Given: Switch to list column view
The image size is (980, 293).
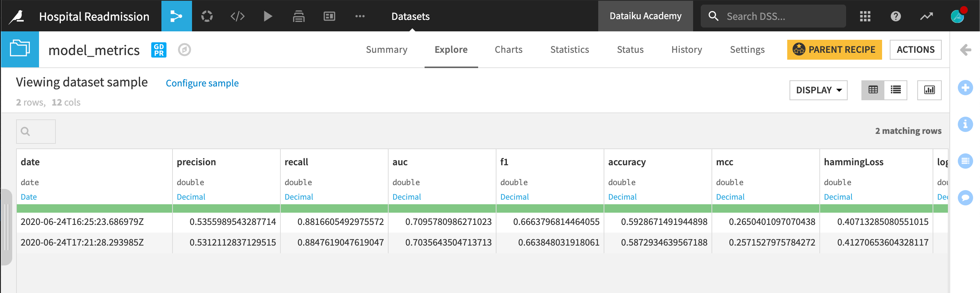Looking at the screenshot, I should pos(896,90).
